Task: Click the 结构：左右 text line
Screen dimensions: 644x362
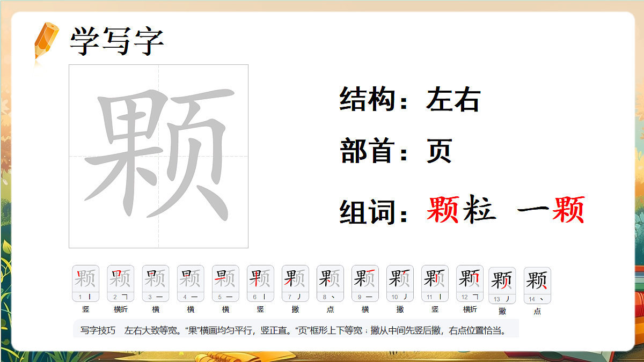Action: 410,100
